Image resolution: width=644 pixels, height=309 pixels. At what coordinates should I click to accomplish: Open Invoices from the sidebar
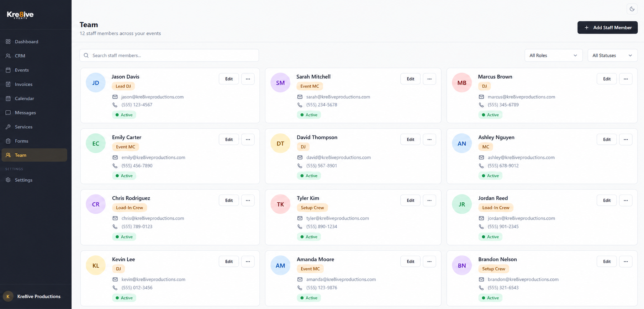click(34, 84)
